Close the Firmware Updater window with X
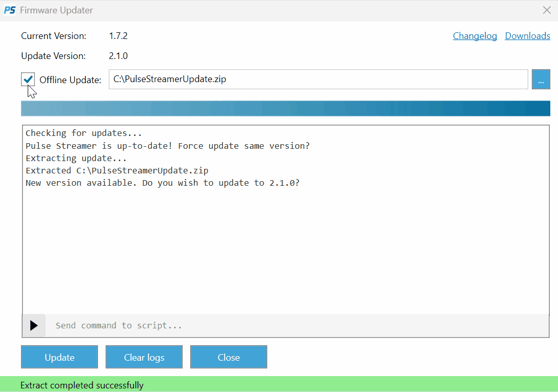558x392 pixels. coord(546,10)
